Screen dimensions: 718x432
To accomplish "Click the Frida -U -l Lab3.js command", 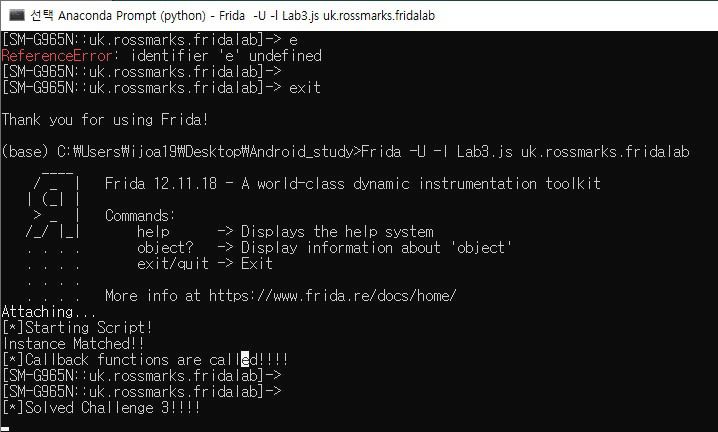I will pos(525,152).
